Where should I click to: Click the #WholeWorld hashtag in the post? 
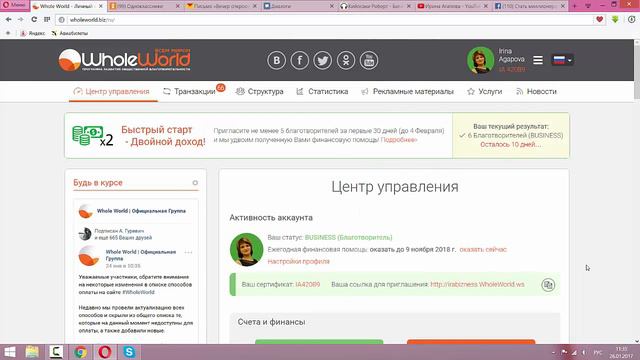click(138, 292)
